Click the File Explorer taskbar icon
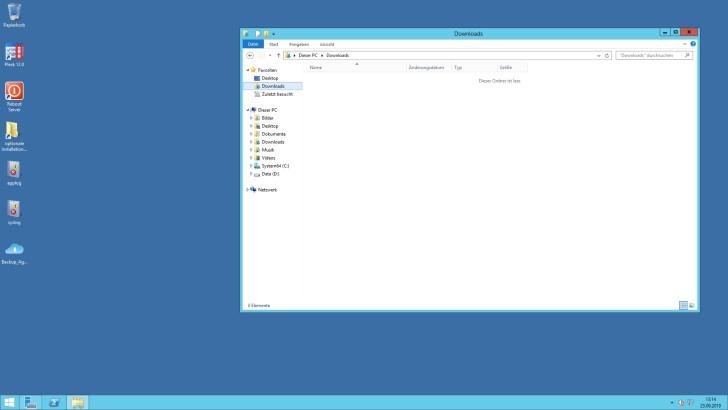Viewport: 728px width, 410px height. [78, 403]
